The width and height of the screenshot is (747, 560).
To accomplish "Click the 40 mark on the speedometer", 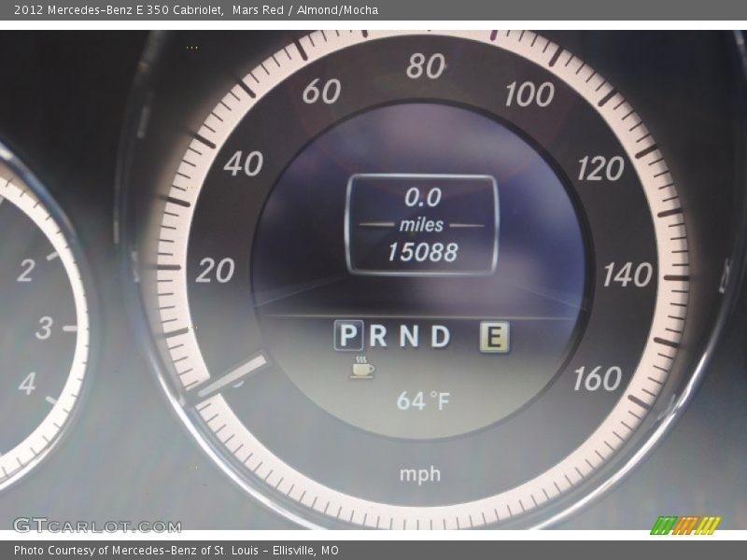I will [244, 163].
